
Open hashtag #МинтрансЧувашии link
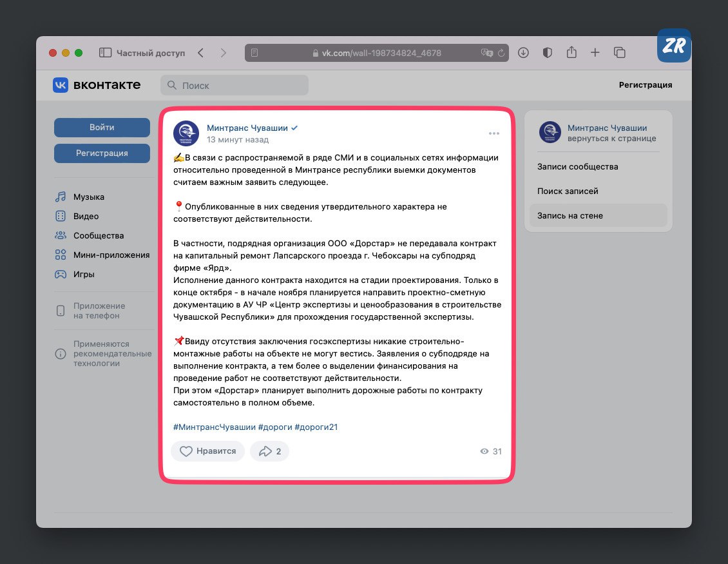click(214, 427)
